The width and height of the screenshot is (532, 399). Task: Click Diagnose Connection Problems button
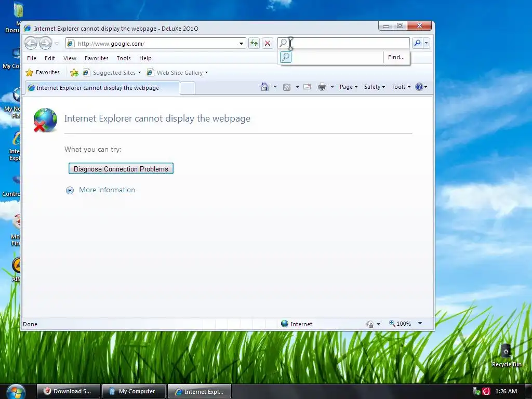coord(121,169)
